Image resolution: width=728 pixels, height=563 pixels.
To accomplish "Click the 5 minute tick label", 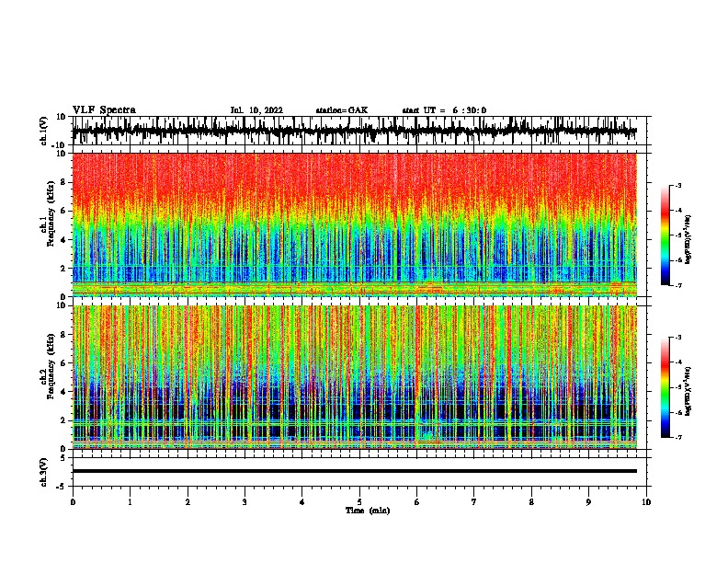I will [x=359, y=502].
